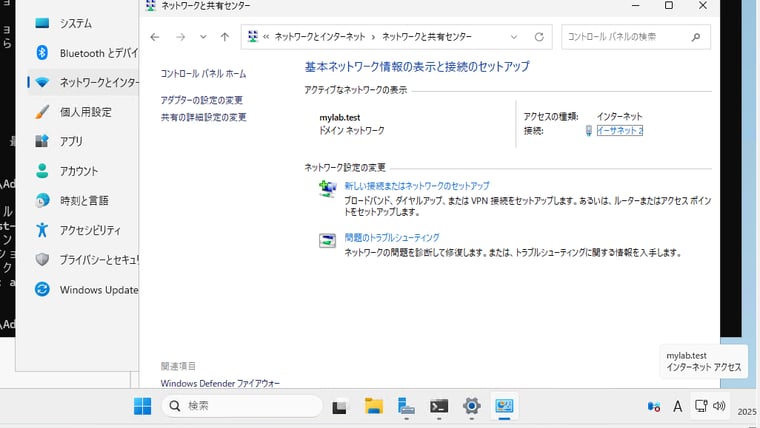Screen dimensions: 760x428
Task: Click the troubleshooting icon
Action: 327,240
